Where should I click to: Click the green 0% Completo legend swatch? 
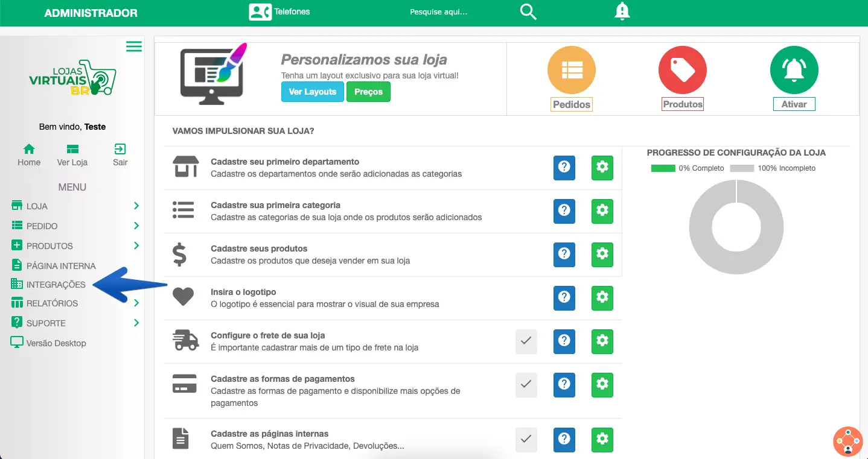click(x=663, y=168)
